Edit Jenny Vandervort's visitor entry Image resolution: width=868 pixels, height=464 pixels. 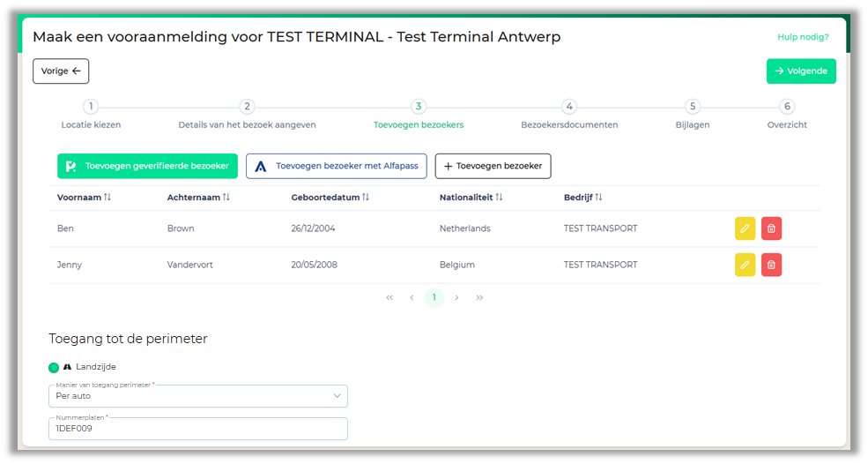coord(745,265)
